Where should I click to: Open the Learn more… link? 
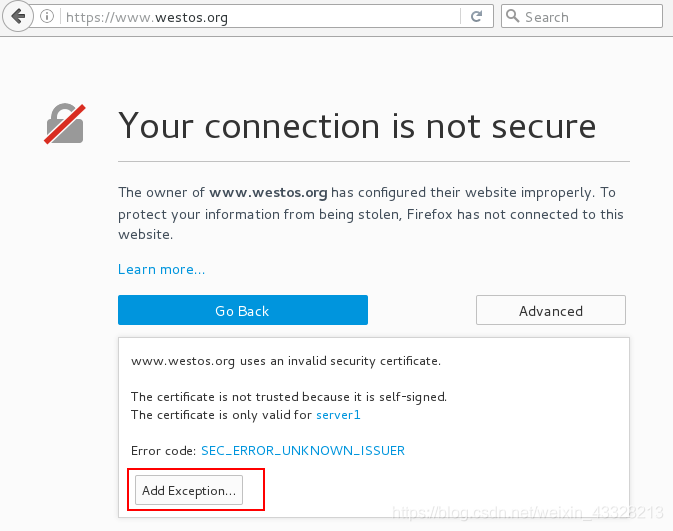tap(161, 269)
